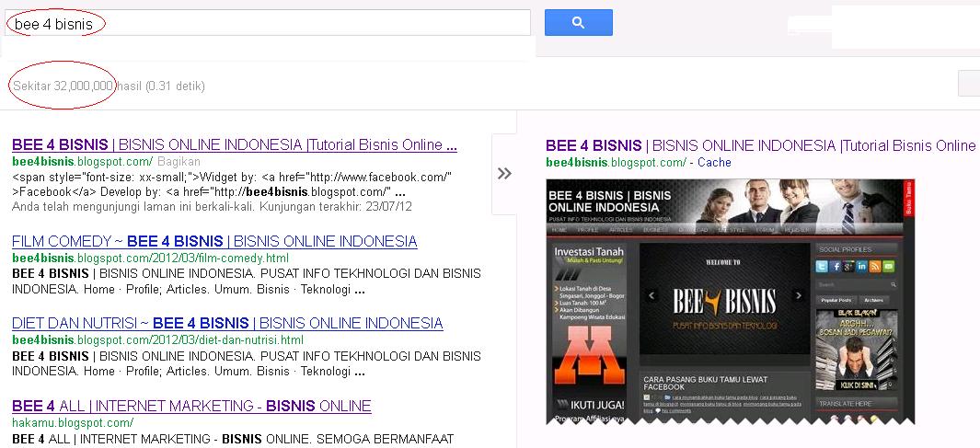Click the blue magnifier search button

578,22
